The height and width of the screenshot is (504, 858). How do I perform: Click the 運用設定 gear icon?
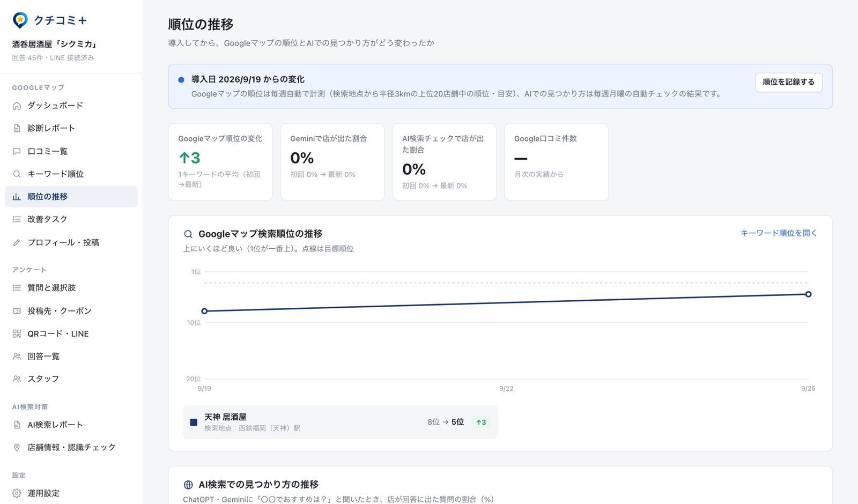(17, 493)
